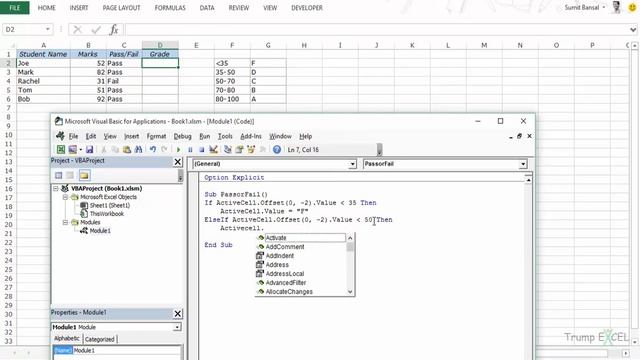Click the VBA toolbar options overflow arrow
This screenshot has width=640, height=360.
380,150
